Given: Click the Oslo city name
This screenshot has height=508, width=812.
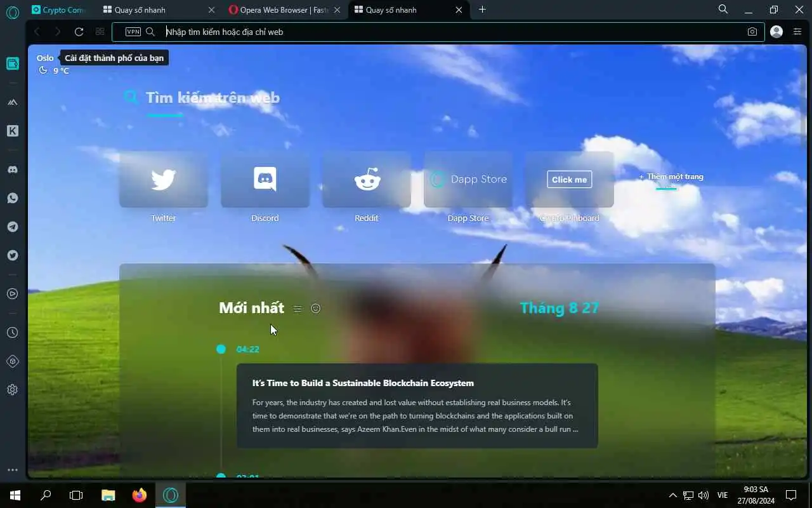Looking at the screenshot, I should [45, 58].
